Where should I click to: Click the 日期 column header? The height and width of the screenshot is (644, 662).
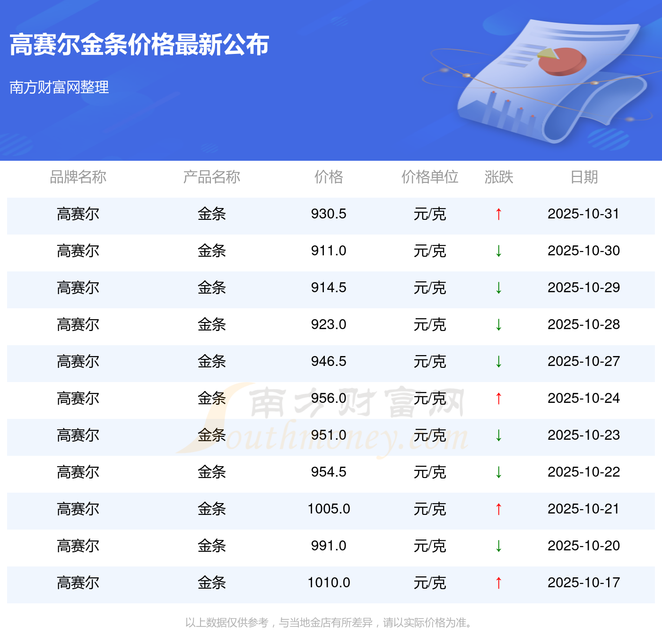click(584, 177)
